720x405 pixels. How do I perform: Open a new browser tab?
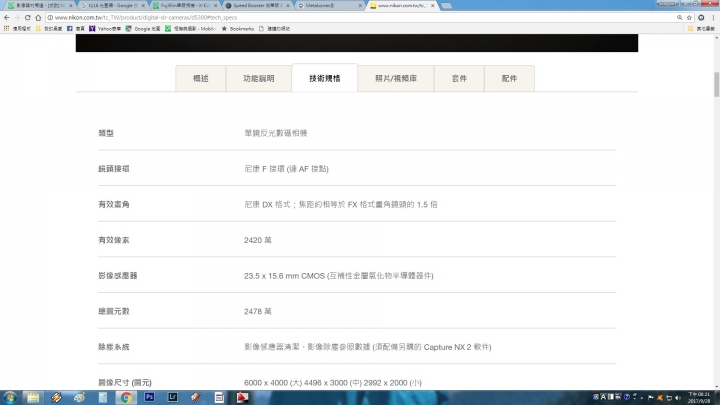(446, 6)
